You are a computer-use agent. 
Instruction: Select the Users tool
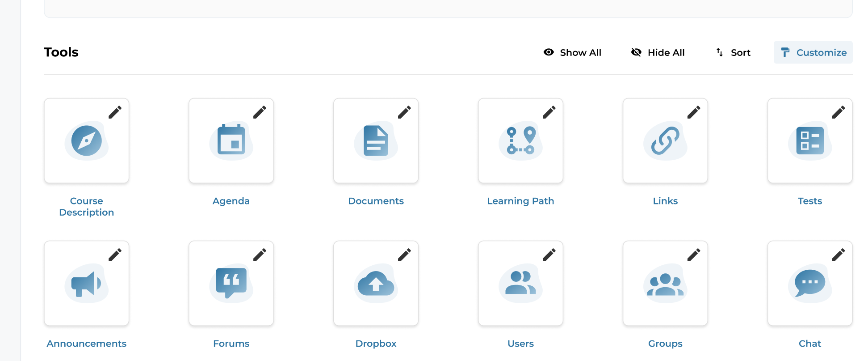(x=520, y=283)
